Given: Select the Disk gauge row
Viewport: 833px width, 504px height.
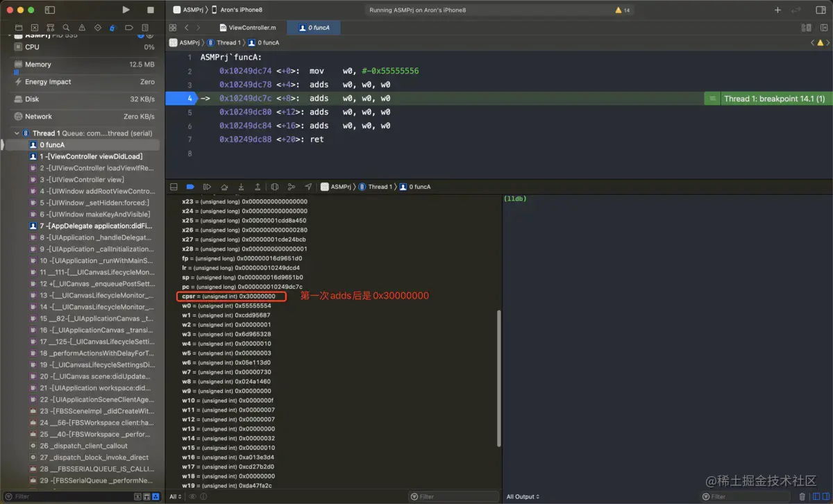Looking at the screenshot, I should coord(84,99).
